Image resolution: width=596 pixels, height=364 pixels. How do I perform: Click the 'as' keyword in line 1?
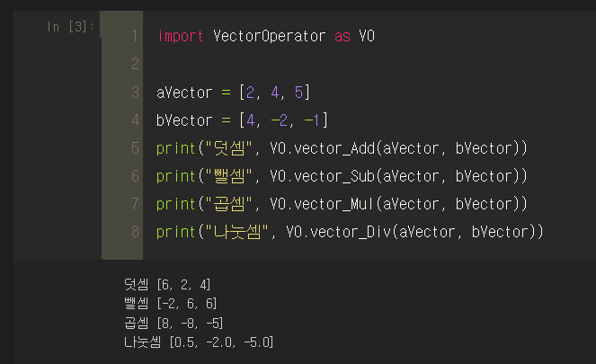pos(342,37)
